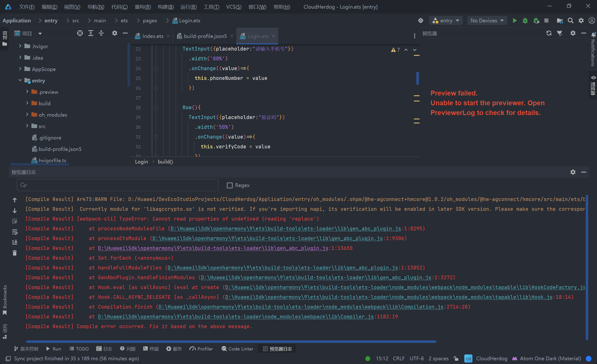Image resolution: width=597 pixels, height=364 pixels.
Task: Run the entry configuration
Action: tap(515, 20)
